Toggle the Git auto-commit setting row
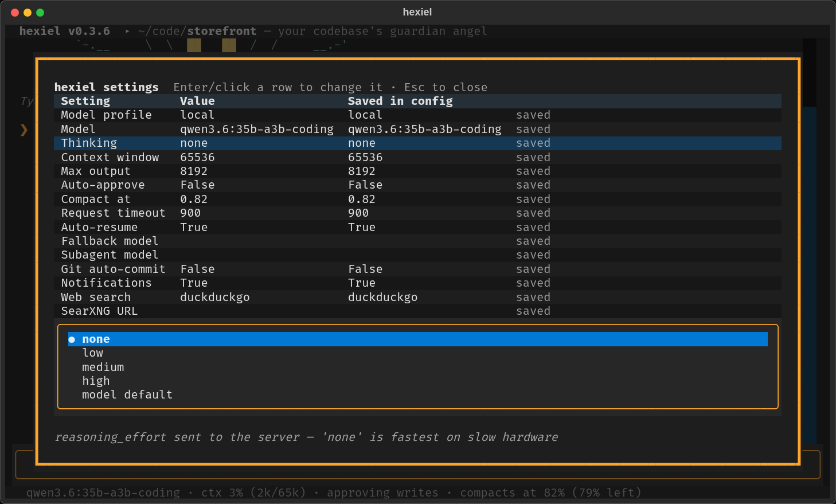Image resolution: width=836 pixels, height=504 pixels. click(x=418, y=269)
